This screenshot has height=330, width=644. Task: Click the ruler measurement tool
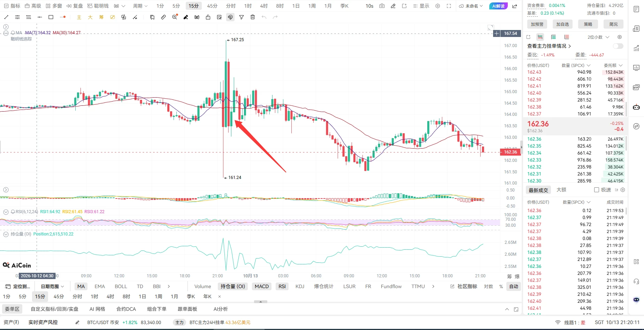pyautogui.click(x=163, y=17)
